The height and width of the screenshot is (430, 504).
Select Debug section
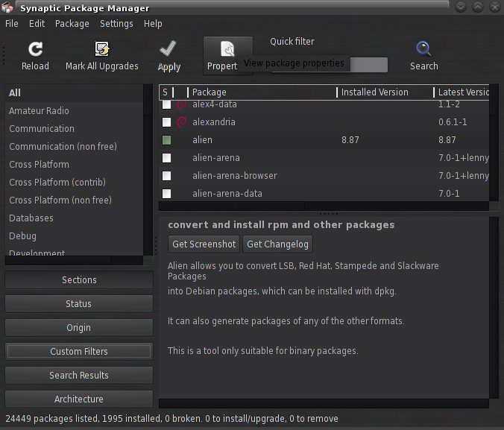74,236
